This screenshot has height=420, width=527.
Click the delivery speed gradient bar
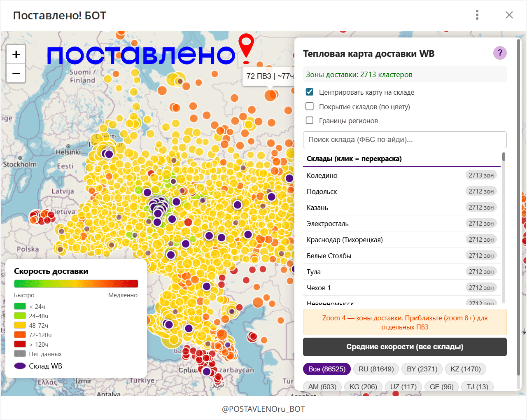tap(76, 283)
